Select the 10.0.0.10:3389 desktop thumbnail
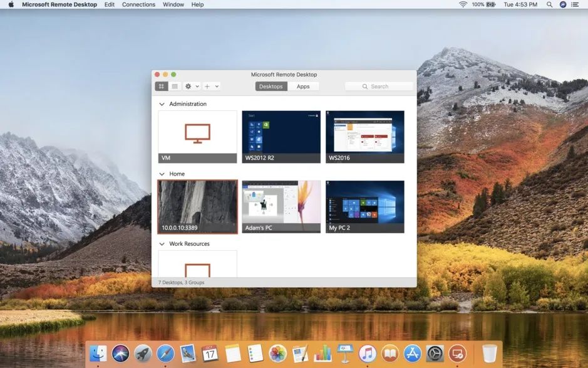 click(198, 207)
